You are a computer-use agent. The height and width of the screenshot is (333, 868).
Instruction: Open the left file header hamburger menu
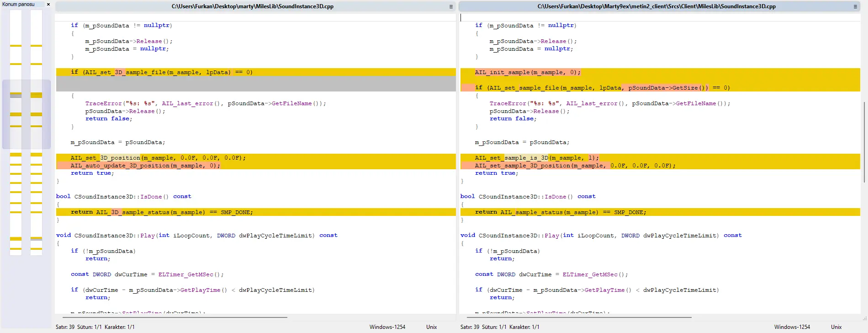pos(451,6)
